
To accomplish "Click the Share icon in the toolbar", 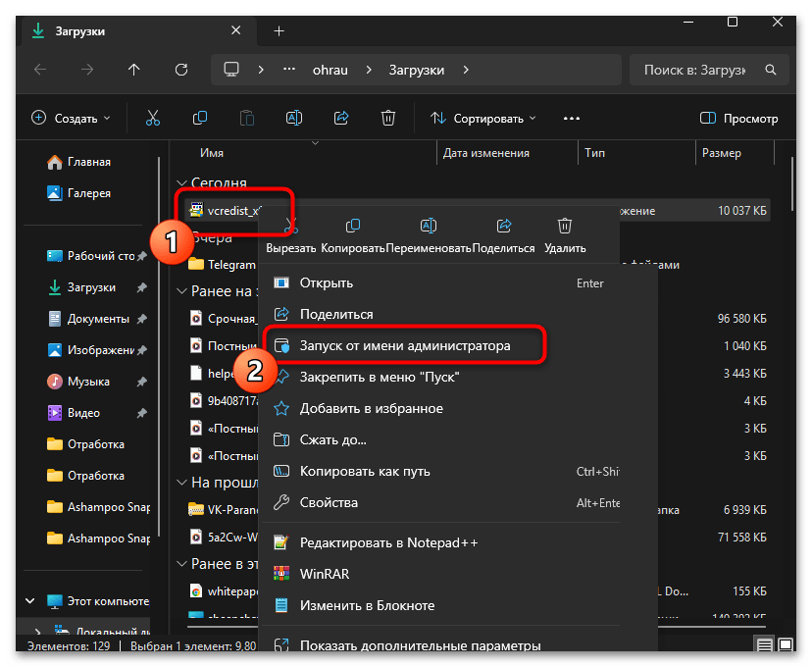I will point(341,119).
